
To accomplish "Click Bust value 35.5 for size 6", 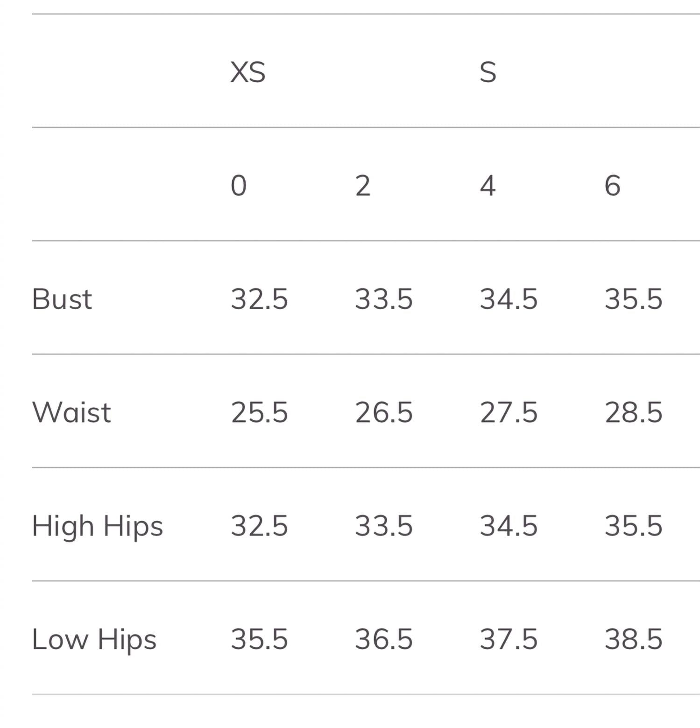I will click(x=634, y=299).
